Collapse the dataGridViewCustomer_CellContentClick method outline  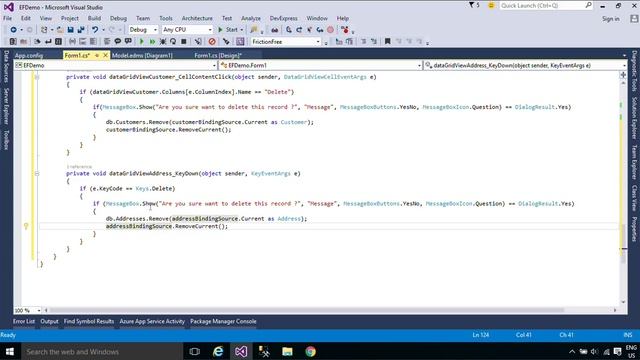tap(37, 77)
